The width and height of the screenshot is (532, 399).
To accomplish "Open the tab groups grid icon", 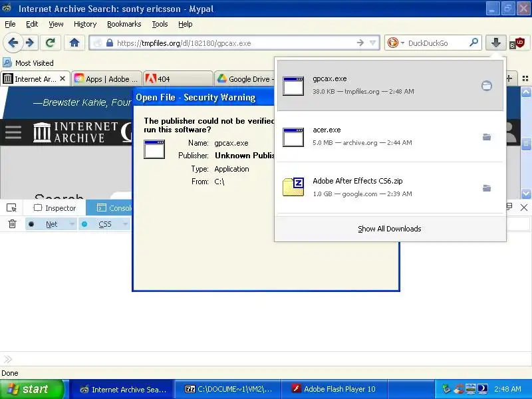I will 525,78.
